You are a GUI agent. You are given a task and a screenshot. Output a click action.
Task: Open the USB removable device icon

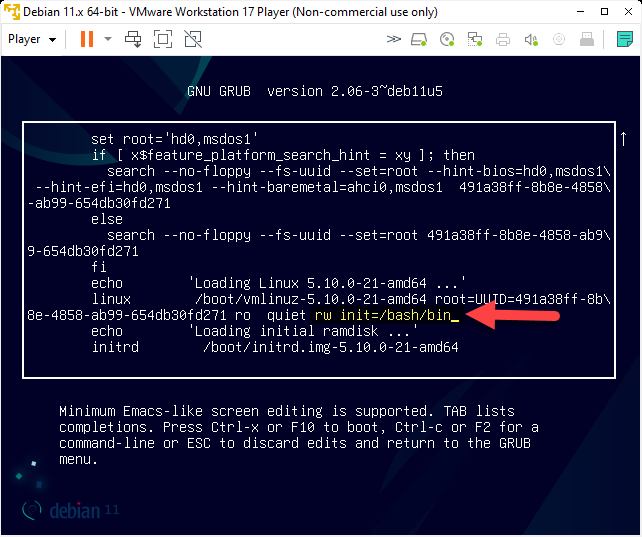[x=587, y=39]
